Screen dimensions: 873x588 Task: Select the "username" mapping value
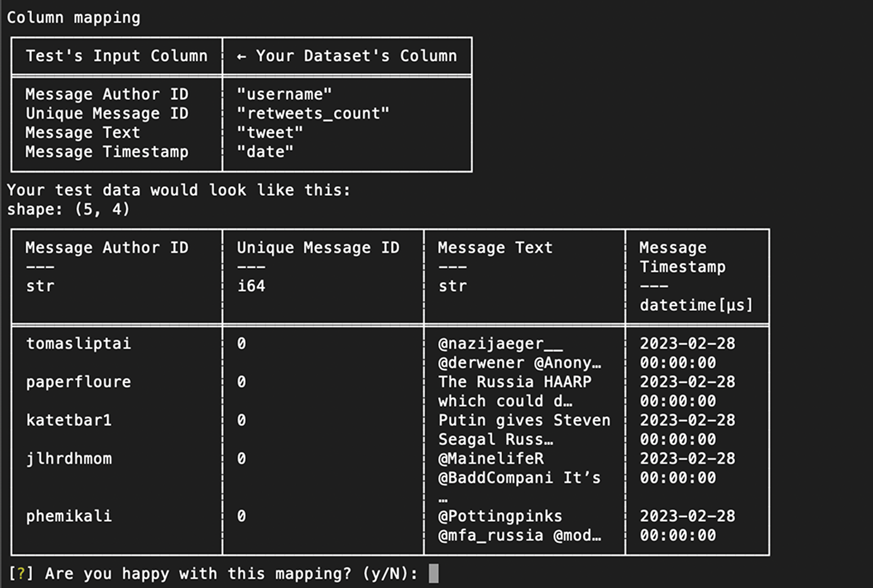click(284, 94)
